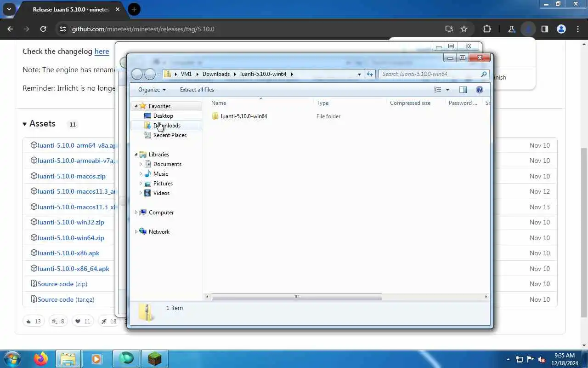588x368 pixels.
Task: Download luanti-5.10.0-x86_64.apk asset
Action: [x=73, y=269]
